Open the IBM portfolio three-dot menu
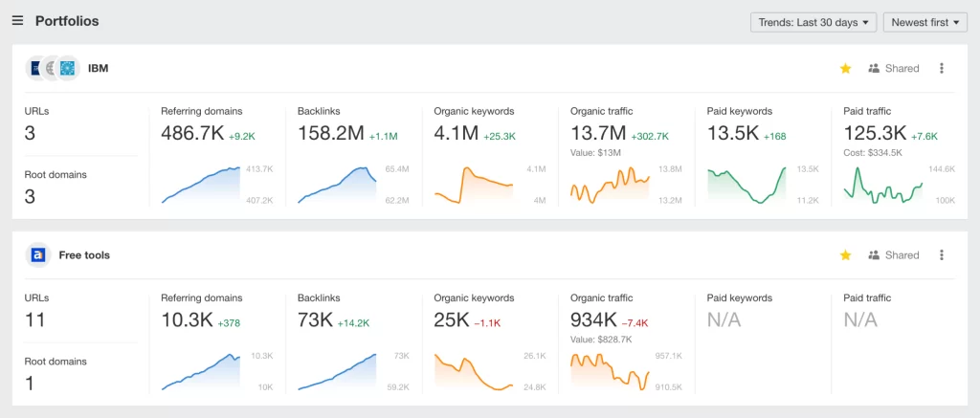 942,69
